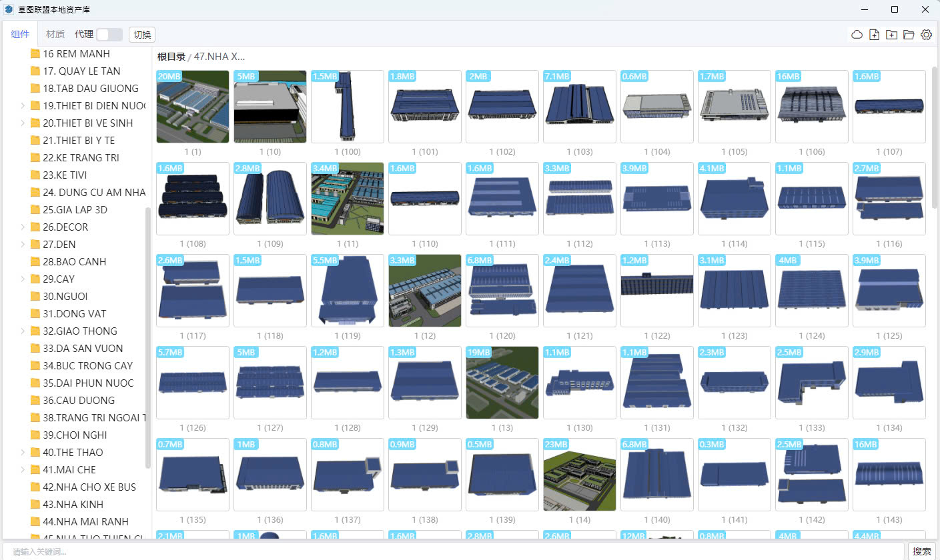Image resolution: width=940 pixels, height=560 pixels.
Task: Click the add new file icon
Action: coord(874,35)
